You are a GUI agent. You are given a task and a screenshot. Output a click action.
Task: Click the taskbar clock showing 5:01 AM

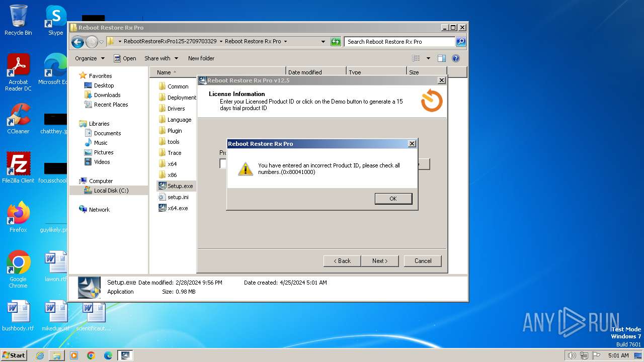pos(618,355)
